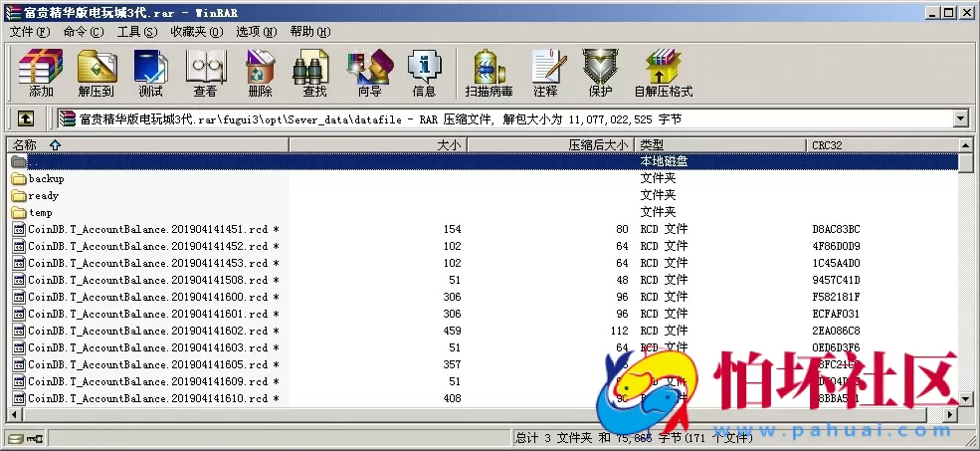Viewport: 980px width, 451px height.
Task: Open the 工具(S) menu
Action: pyautogui.click(x=137, y=31)
